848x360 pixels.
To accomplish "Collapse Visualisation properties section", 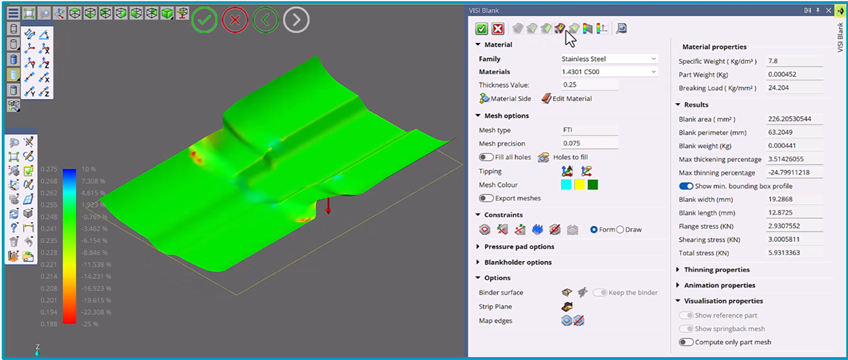I will tap(678, 301).
